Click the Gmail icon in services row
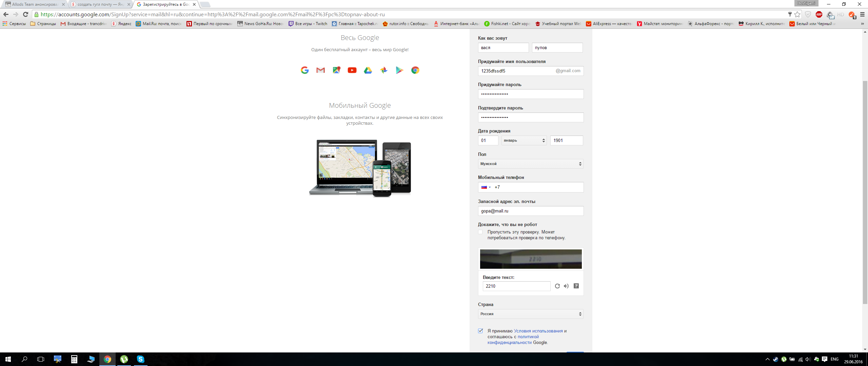 coord(320,70)
